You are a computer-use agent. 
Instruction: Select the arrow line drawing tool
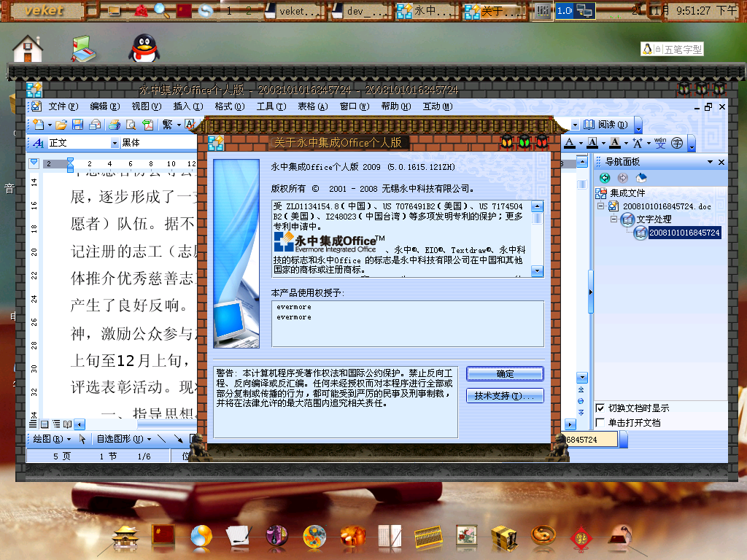coord(178,439)
